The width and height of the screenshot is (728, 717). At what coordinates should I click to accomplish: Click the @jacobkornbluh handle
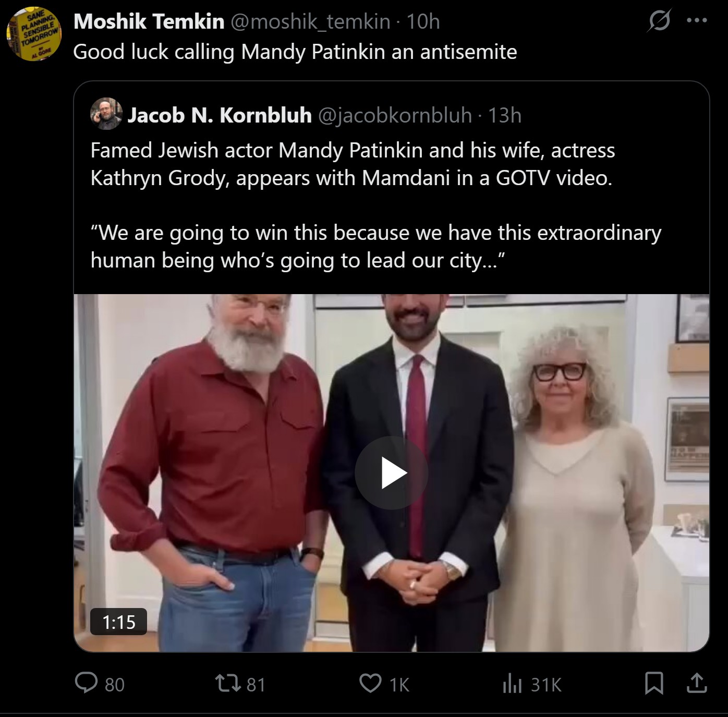click(394, 115)
